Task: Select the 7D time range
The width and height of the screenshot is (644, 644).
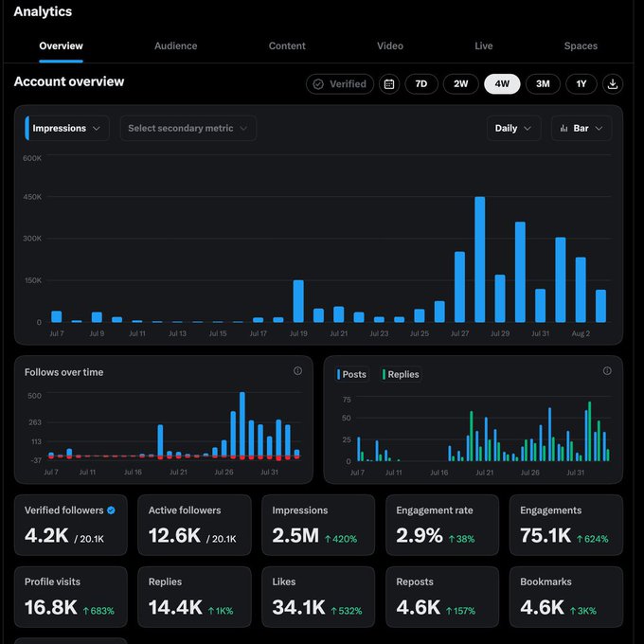Action: click(421, 84)
